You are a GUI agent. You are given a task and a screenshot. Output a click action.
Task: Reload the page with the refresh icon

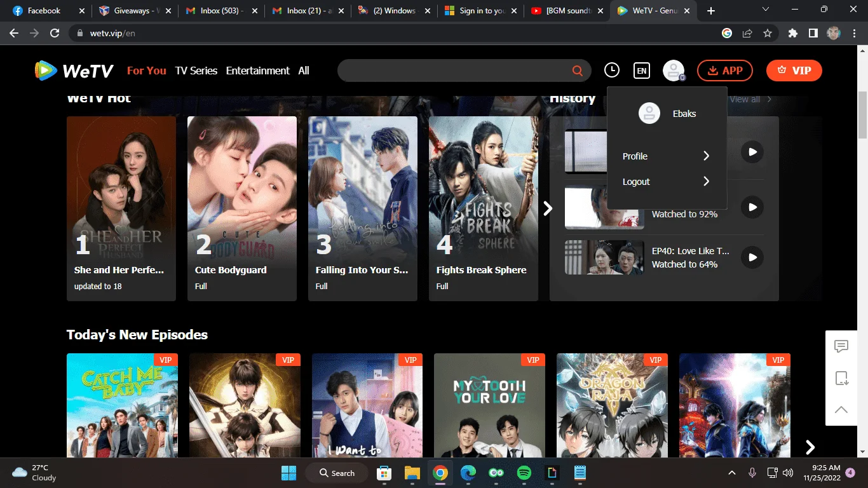tap(55, 33)
